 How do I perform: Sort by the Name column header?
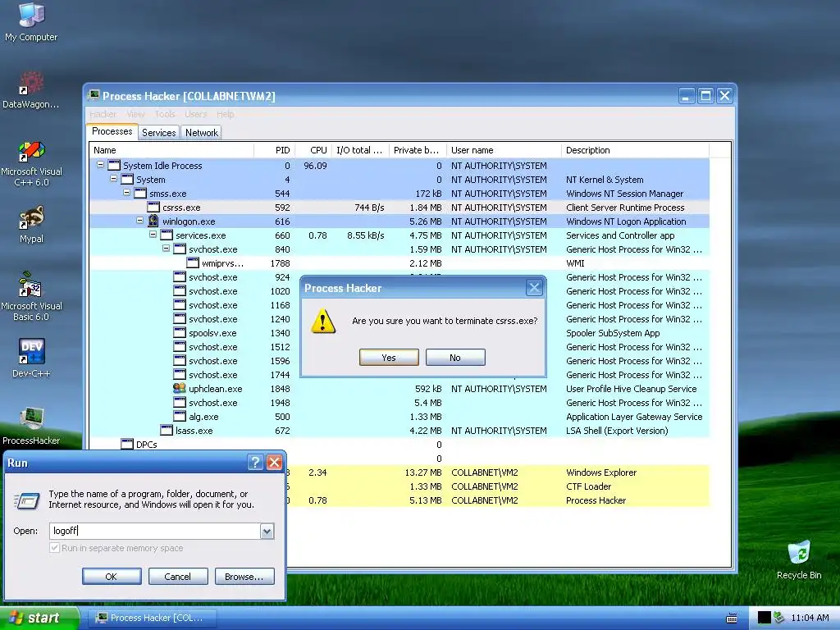tap(171, 150)
